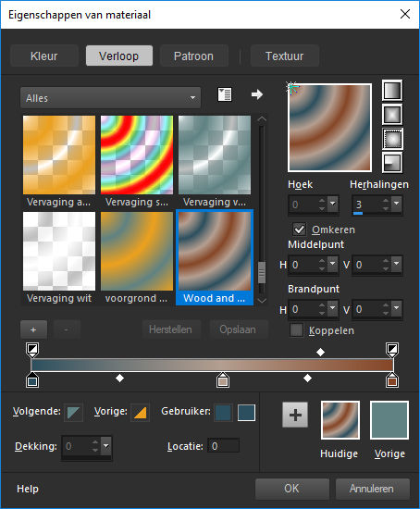Expand the Herhalingen value dropdown
Image resolution: width=420 pixels, height=509 pixels.
[396, 204]
